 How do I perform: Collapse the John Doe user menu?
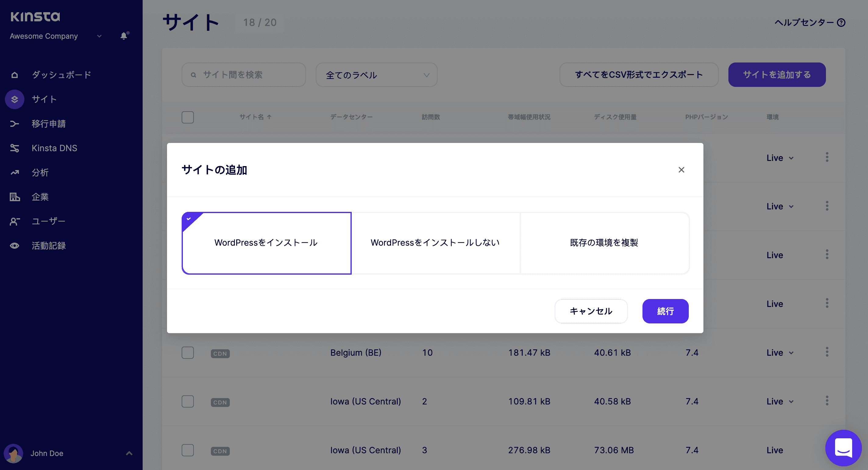pos(129,453)
